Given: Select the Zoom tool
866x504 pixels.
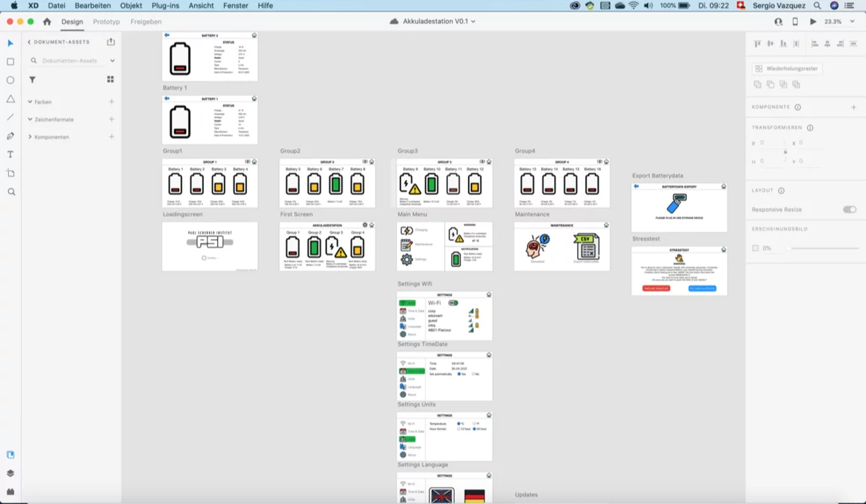Looking at the screenshot, I should click(x=10, y=191).
